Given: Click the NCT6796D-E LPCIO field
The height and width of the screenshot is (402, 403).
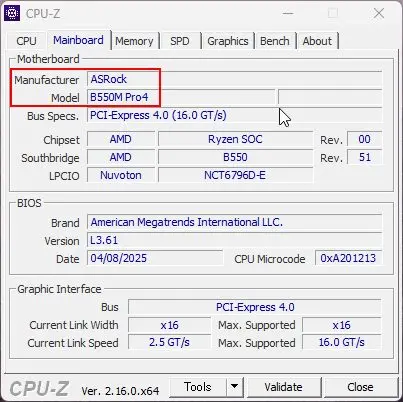Looking at the screenshot, I should point(235,175).
